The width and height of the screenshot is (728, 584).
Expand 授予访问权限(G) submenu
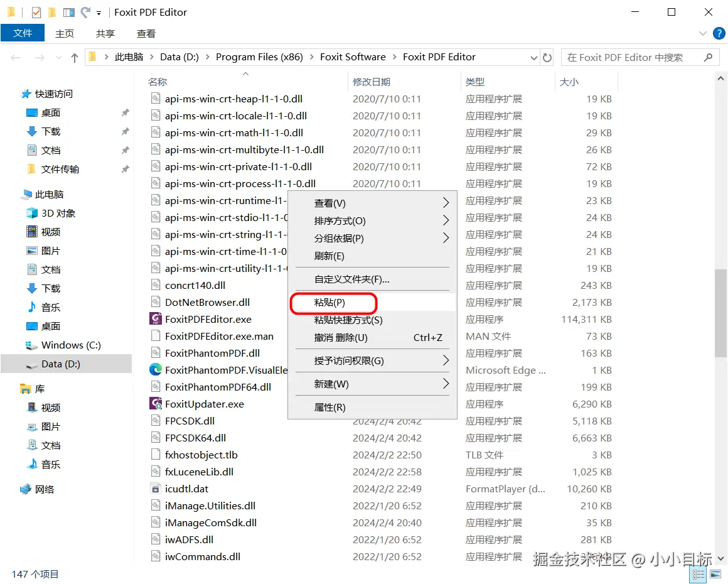tap(446, 360)
